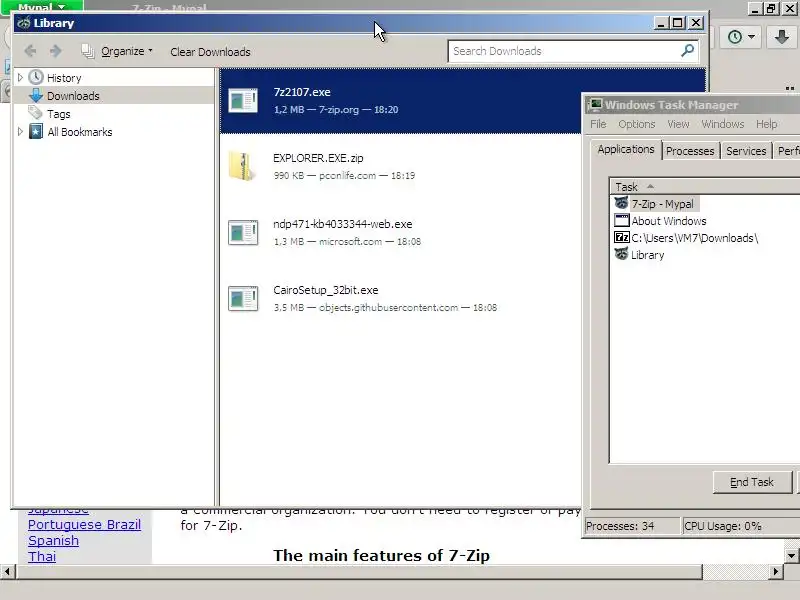
Task: Expand the All Bookmarks tree node
Action: [x=20, y=132]
